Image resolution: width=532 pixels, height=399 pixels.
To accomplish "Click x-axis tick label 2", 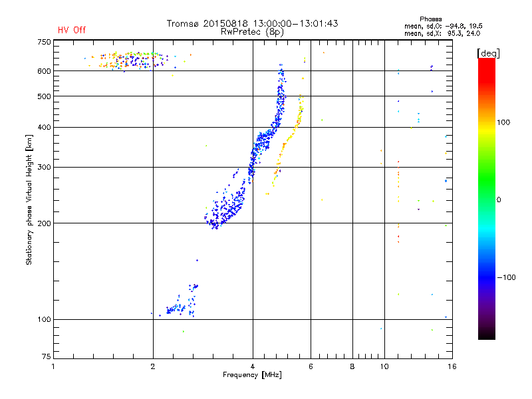I will pos(153,366).
